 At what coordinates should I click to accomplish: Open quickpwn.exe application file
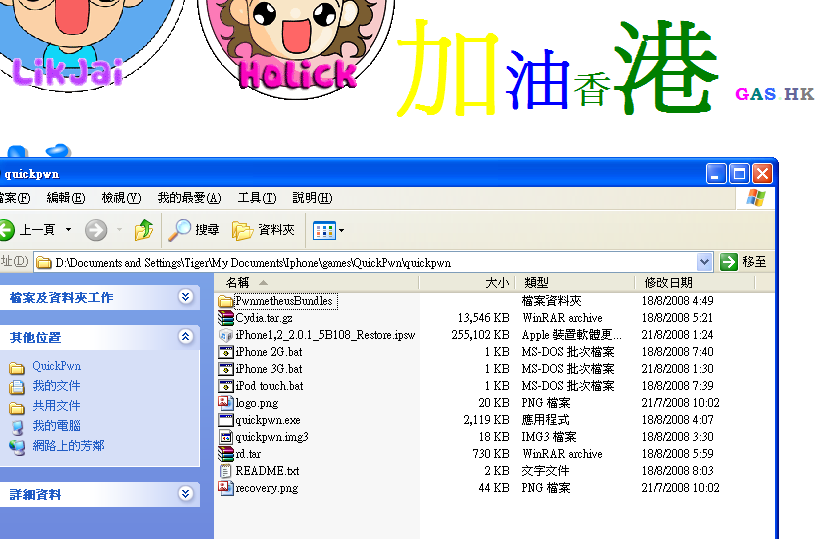coord(267,420)
